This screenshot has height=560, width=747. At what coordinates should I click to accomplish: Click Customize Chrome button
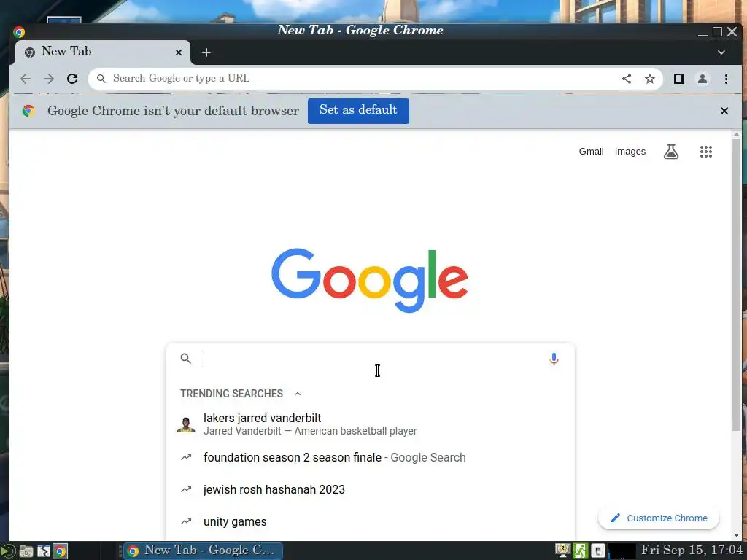click(x=659, y=518)
